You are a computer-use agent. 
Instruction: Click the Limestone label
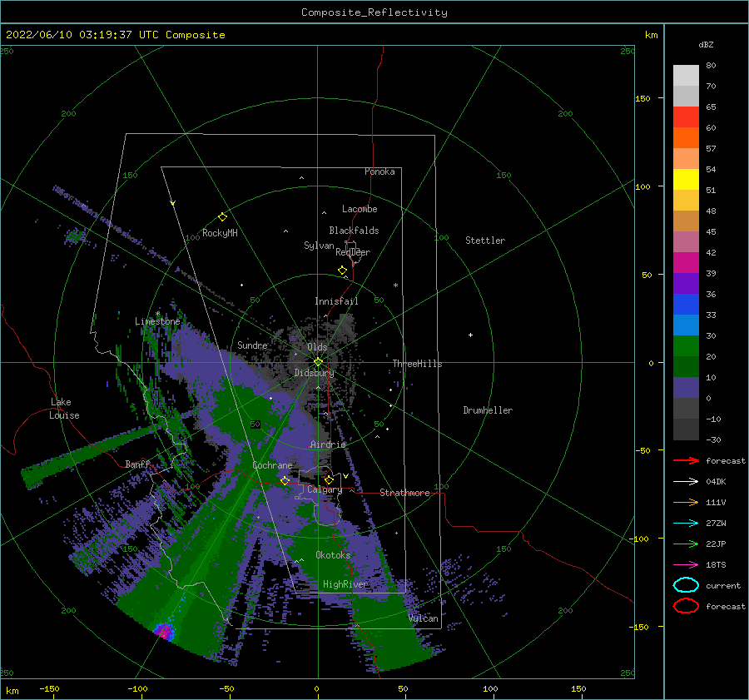pos(157,321)
